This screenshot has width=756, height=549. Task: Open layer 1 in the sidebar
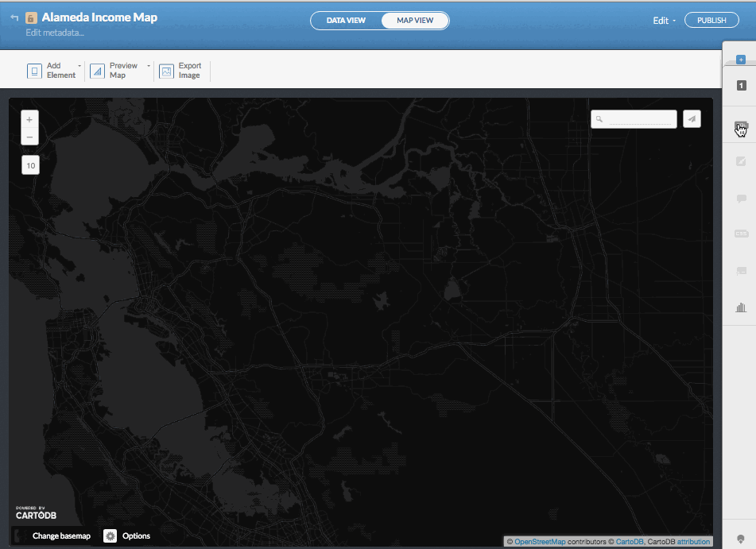click(740, 85)
